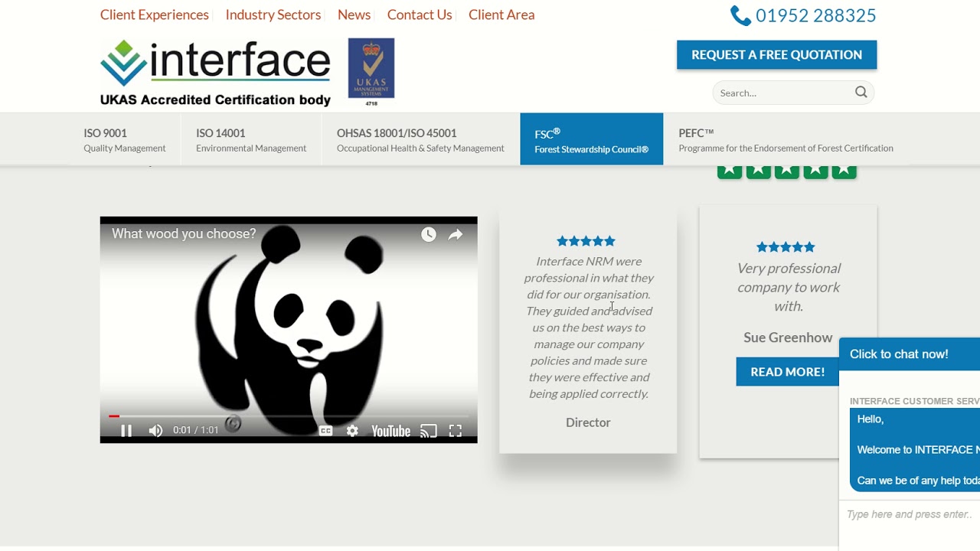Screen dimensions: 980x551
Task: Visit the Client Area
Action: pyautogui.click(x=501, y=15)
